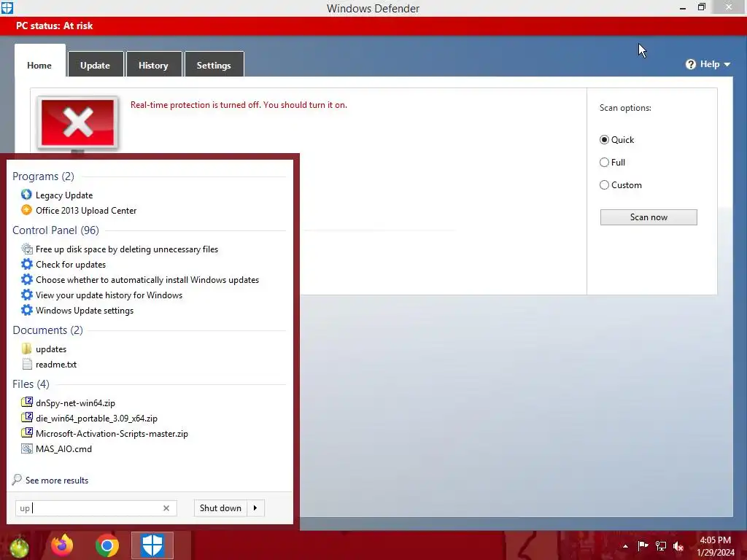The height and width of the screenshot is (560, 747).
Task: Show hidden tray icons arrow
Action: click(625, 546)
